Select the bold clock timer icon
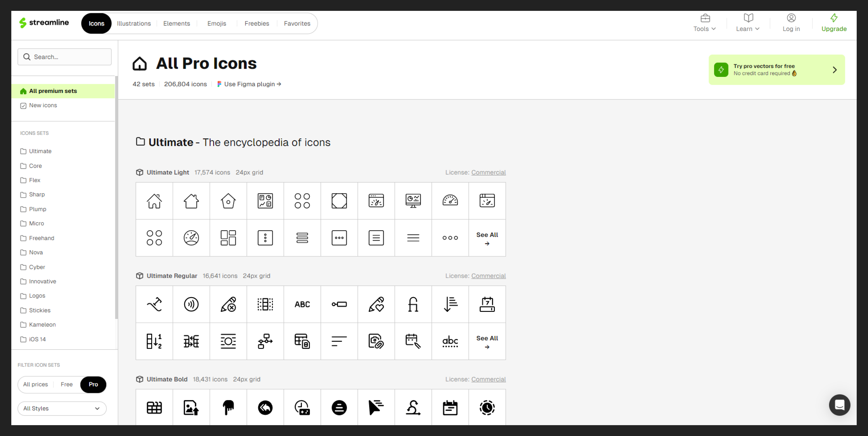 [x=487, y=408]
